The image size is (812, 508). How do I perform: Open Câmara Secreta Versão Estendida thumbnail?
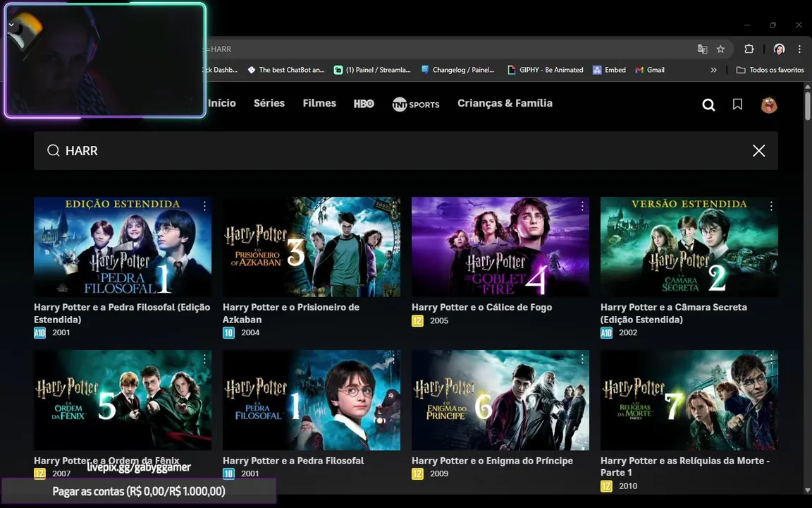(689, 247)
